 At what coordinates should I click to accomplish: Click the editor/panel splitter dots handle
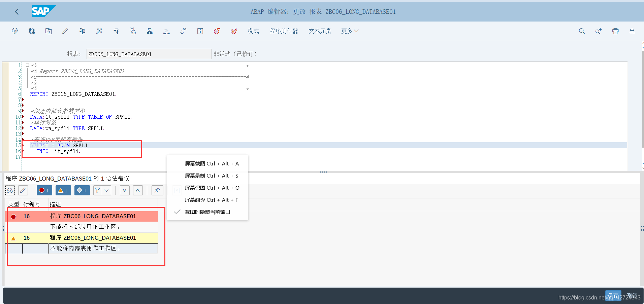coord(323,172)
